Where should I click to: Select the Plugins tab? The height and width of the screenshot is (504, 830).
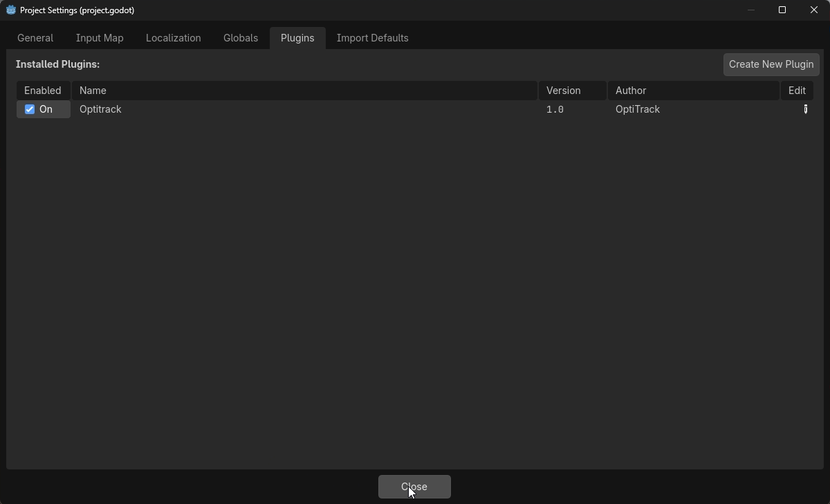click(x=297, y=38)
